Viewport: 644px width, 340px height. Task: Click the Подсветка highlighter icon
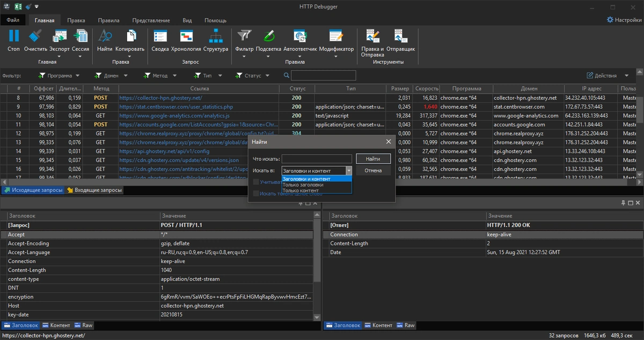point(269,36)
